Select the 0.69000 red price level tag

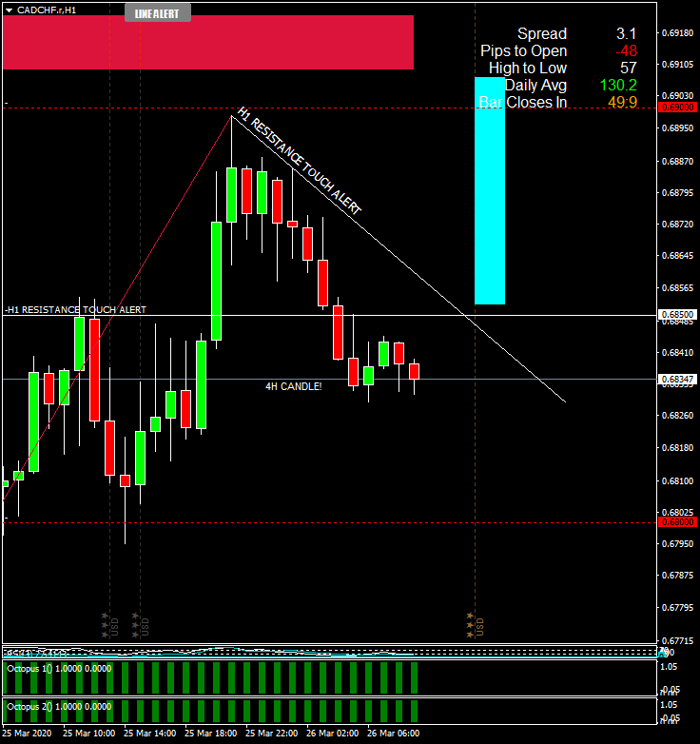pyautogui.click(x=677, y=108)
